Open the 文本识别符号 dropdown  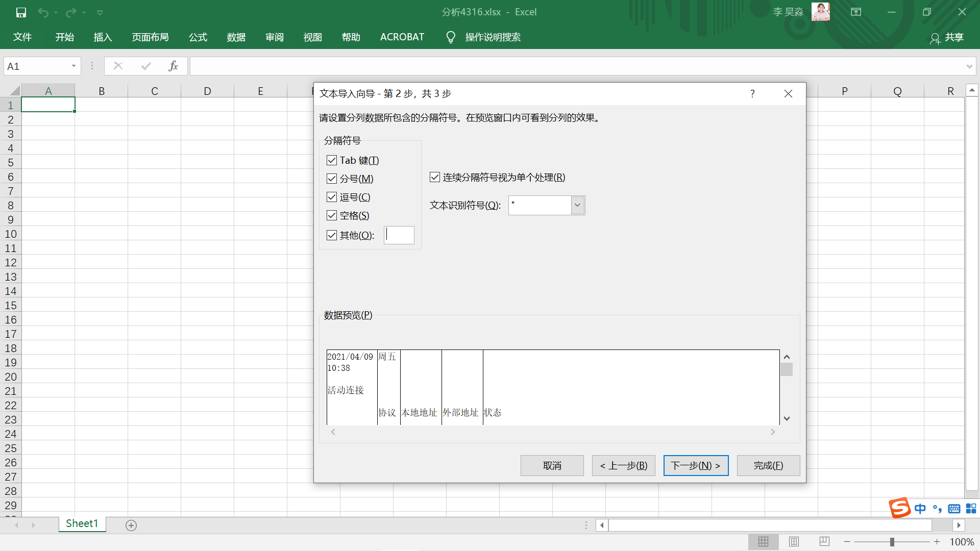577,205
